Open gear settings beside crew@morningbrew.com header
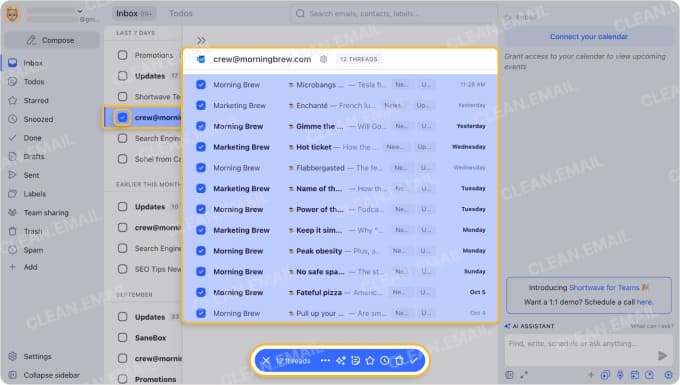This screenshot has width=680, height=385. pos(324,59)
